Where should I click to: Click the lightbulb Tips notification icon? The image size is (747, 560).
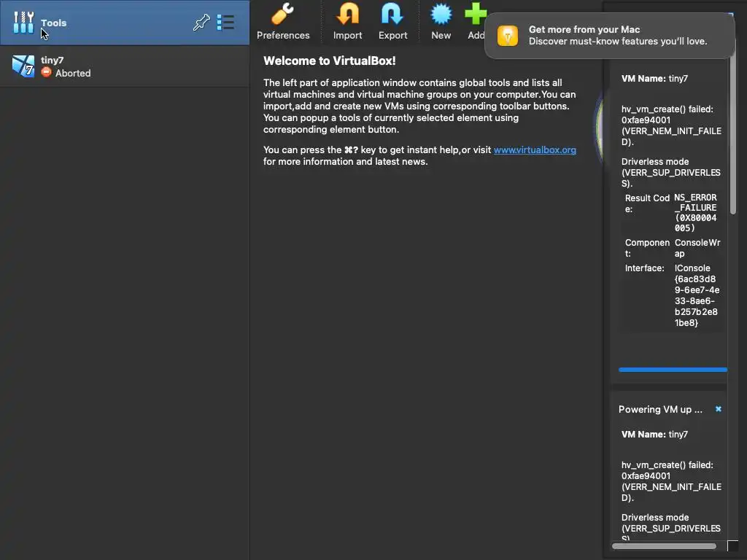pos(508,36)
